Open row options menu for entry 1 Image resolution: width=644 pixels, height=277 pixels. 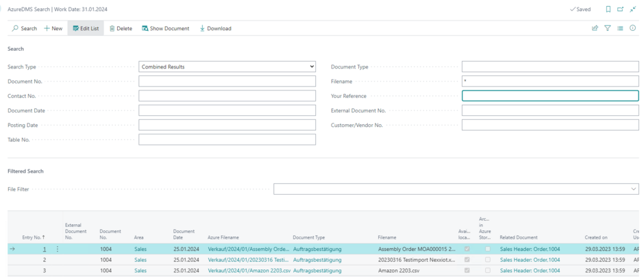pyautogui.click(x=58, y=249)
